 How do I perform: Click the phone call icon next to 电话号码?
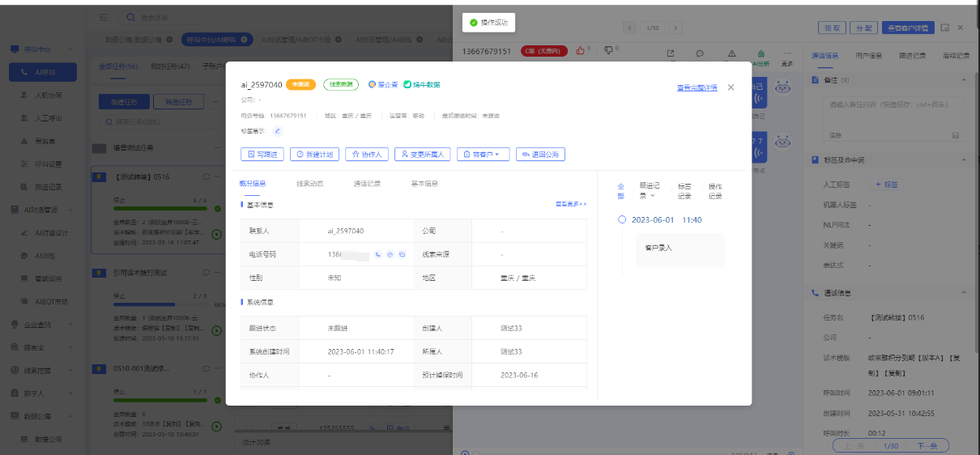[377, 254]
